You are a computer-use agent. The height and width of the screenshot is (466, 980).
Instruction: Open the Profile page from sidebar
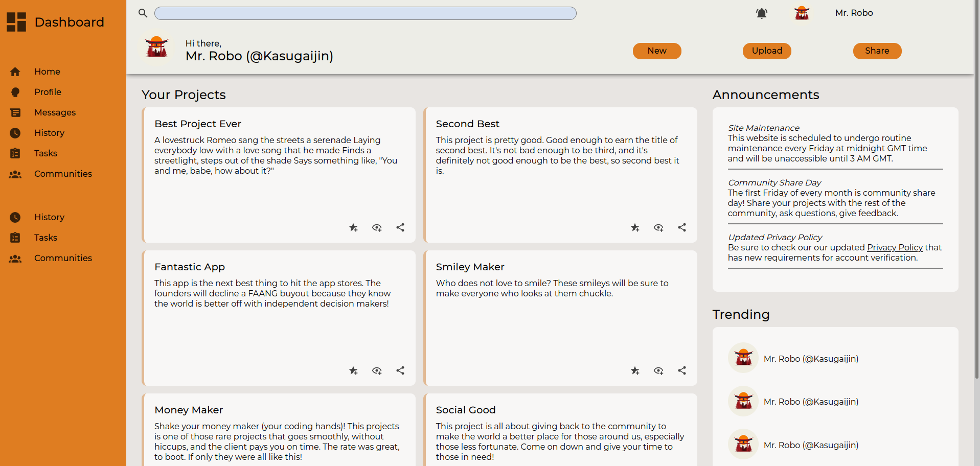coord(48,92)
